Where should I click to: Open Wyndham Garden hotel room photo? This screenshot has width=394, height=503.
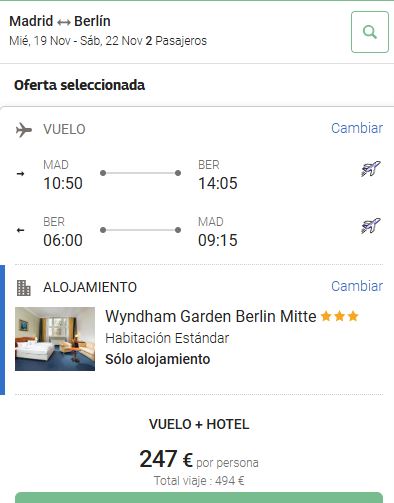(x=55, y=339)
